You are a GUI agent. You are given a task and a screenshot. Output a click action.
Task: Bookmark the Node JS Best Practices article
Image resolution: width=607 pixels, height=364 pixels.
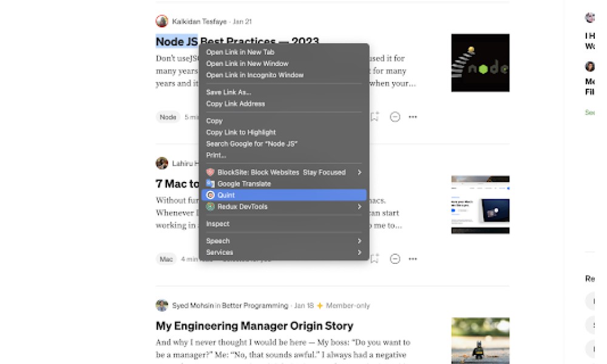[x=375, y=116]
